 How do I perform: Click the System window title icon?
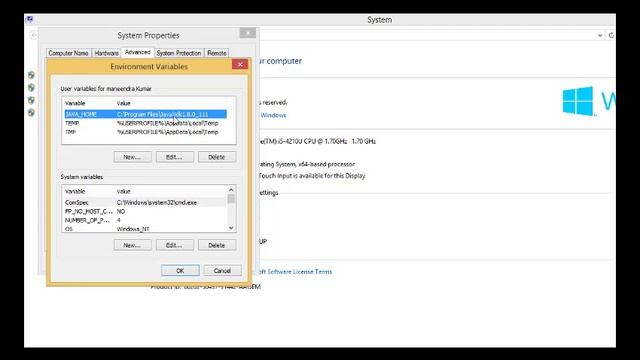pyautogui.click(x=29, y=19)
